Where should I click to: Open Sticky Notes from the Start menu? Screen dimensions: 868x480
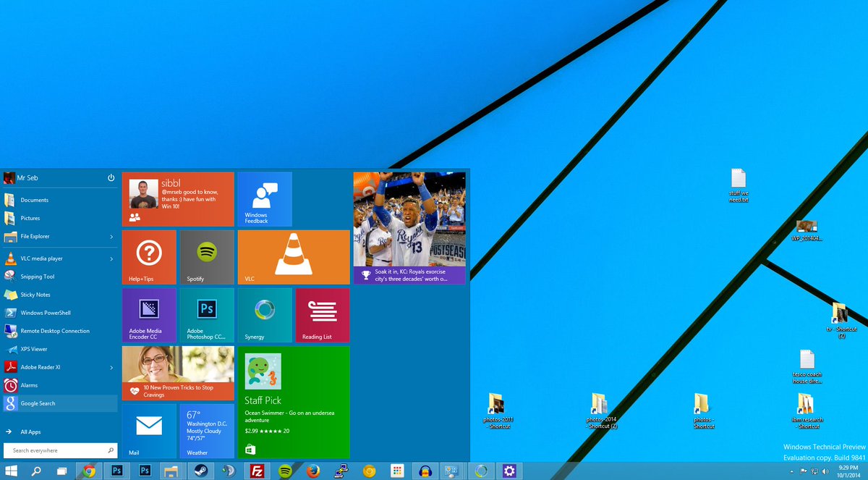pyautogui.click(x=38, y=294)
